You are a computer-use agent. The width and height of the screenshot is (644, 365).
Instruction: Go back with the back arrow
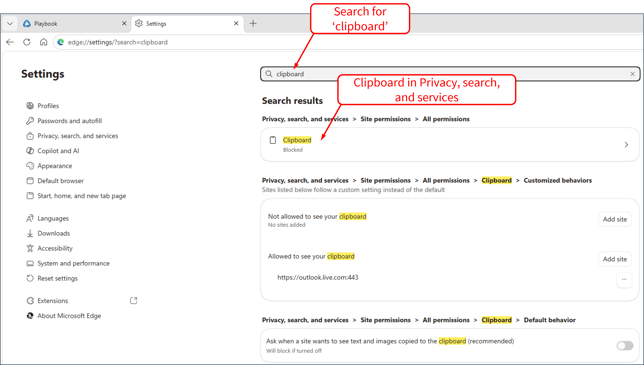pos(10,42)
